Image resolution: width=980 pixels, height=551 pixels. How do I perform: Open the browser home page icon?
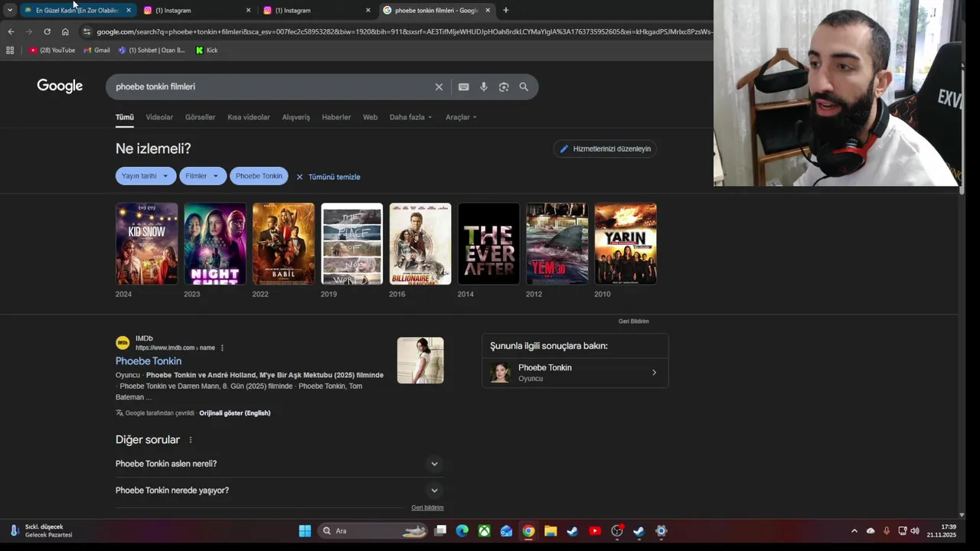[x=65, y=31]
